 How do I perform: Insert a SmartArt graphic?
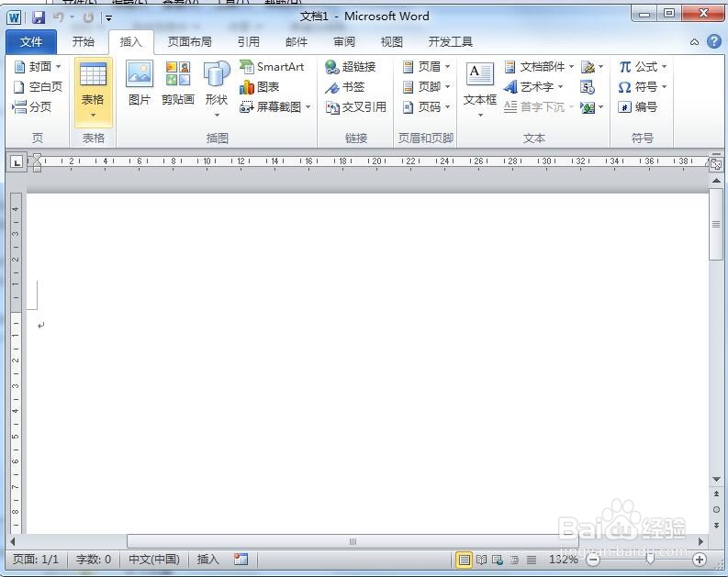(x=272, y=67)
